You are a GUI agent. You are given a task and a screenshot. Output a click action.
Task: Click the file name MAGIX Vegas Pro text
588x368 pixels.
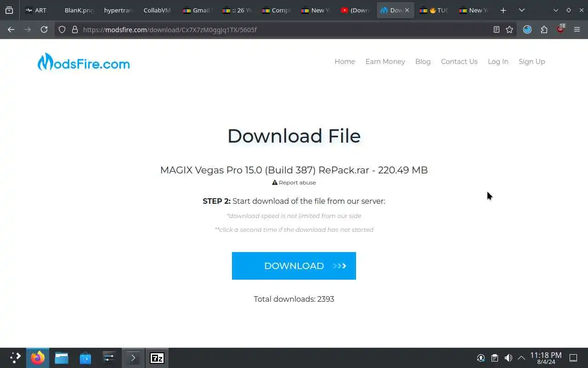click(294, 170)
